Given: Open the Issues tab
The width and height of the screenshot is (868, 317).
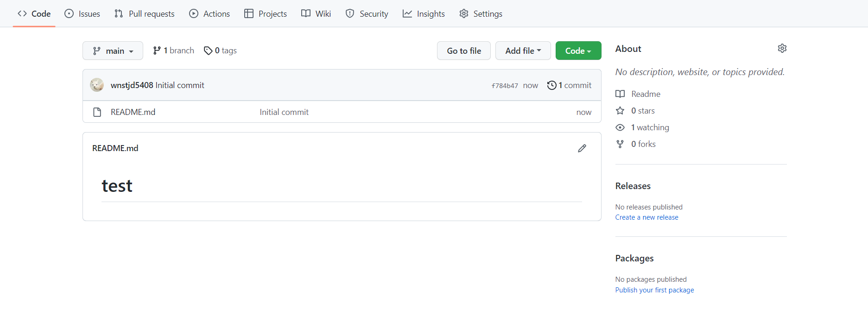Looking at the screenshot, I should (x=82, y=13).
